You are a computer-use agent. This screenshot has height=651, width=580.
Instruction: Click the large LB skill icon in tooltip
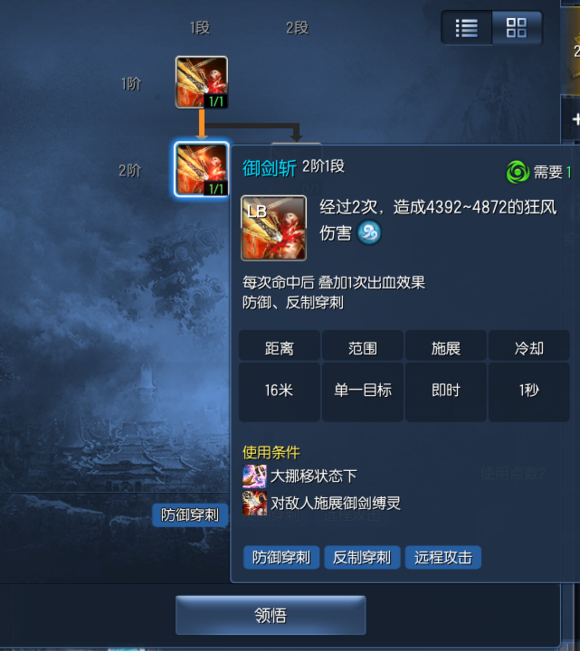pos(274,228)
